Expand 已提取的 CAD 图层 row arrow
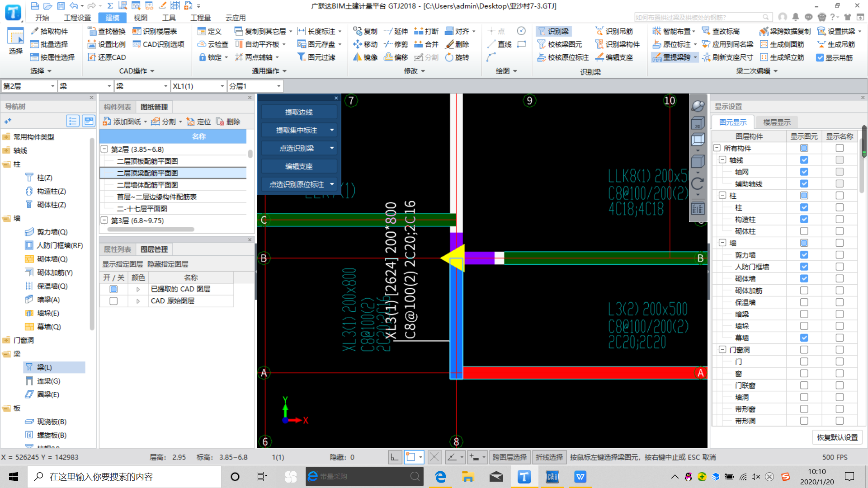 click(x=138, y=289)
